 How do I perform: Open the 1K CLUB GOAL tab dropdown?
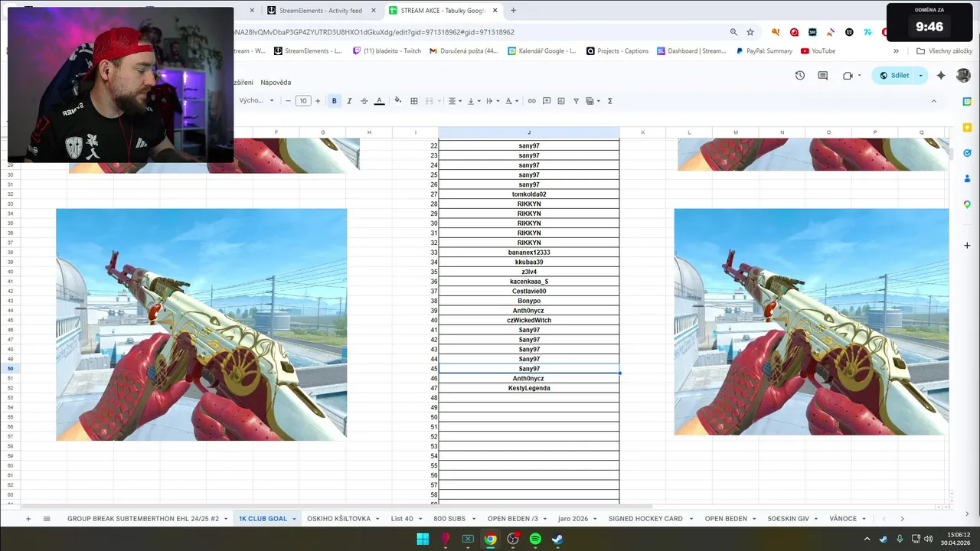(x=295, y=519)
